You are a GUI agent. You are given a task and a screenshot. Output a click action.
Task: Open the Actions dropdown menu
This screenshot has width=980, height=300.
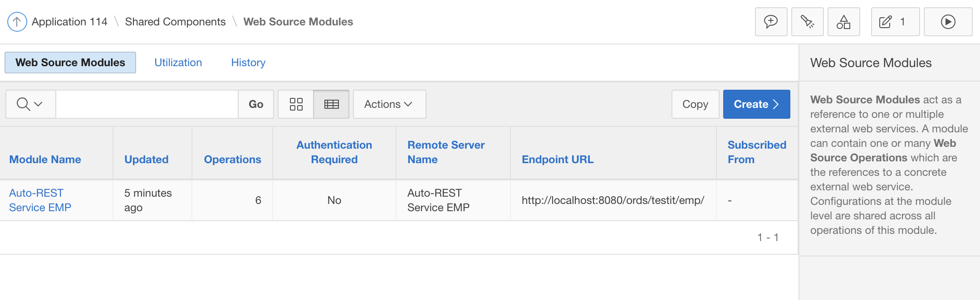click(389, 104)
